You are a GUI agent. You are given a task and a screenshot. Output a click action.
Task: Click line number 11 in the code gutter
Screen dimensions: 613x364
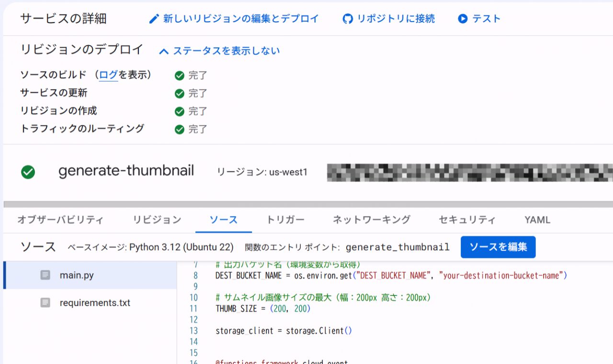(193, 309)
